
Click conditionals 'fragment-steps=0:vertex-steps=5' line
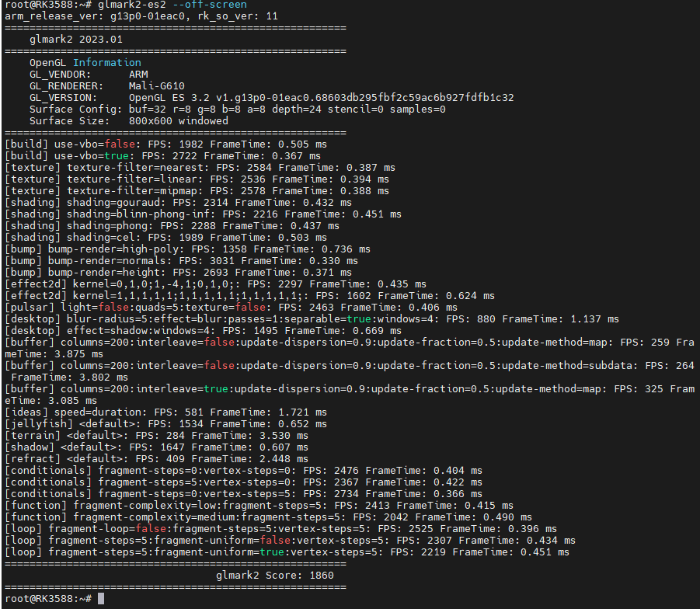pos(244,493)
